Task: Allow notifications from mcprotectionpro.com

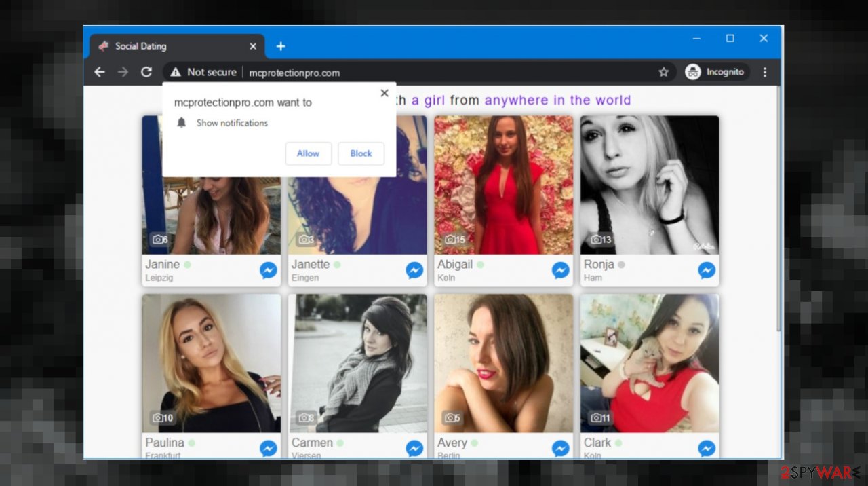Action: [x=308, y=153]
